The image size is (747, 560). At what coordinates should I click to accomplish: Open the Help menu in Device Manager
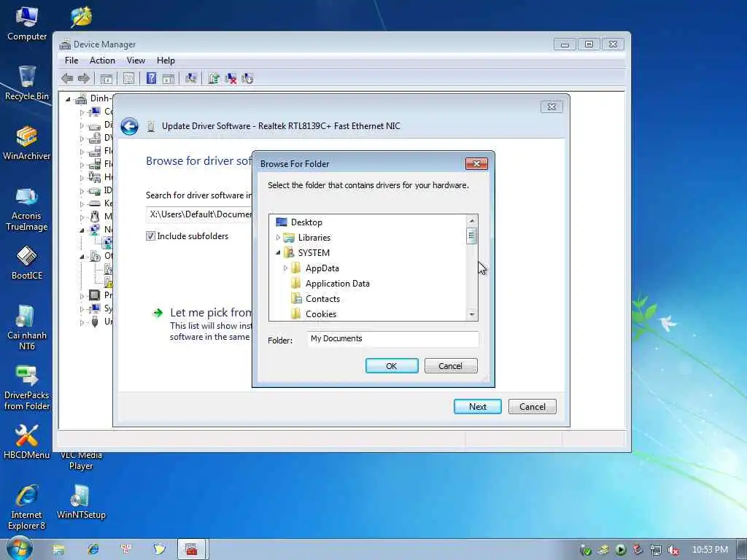(166, 61)
